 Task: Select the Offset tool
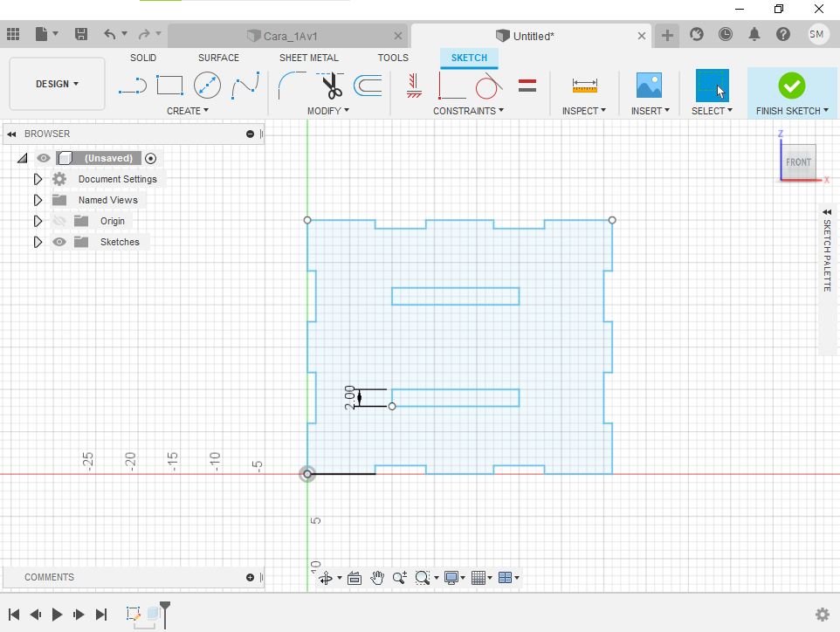368,86
